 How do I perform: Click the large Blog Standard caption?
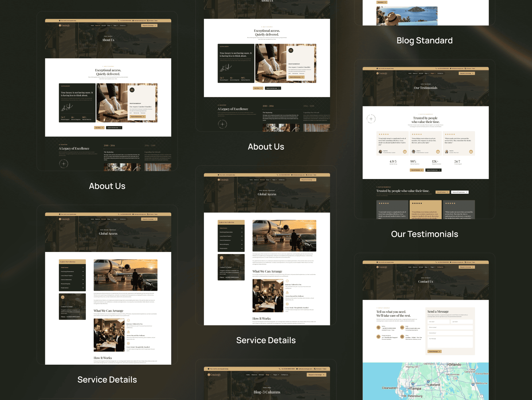[x=425, y=41]
